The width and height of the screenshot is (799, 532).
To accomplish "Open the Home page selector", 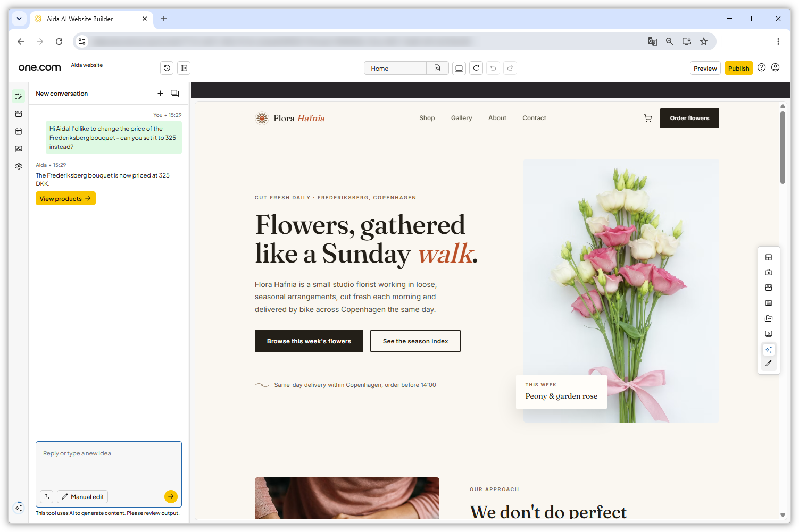I will 395,68.
